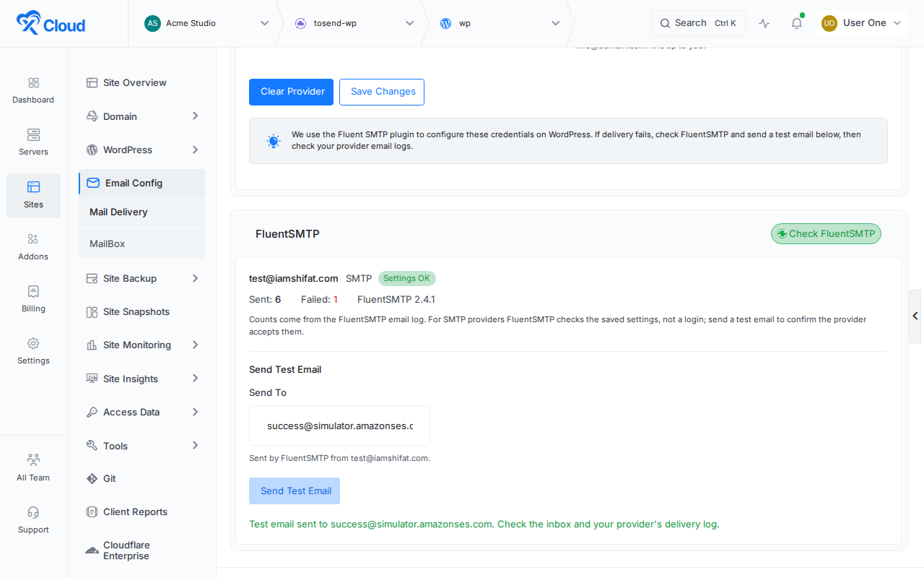Click the xCloud logo
The image size is (924, 578).
tap(51, 24)
